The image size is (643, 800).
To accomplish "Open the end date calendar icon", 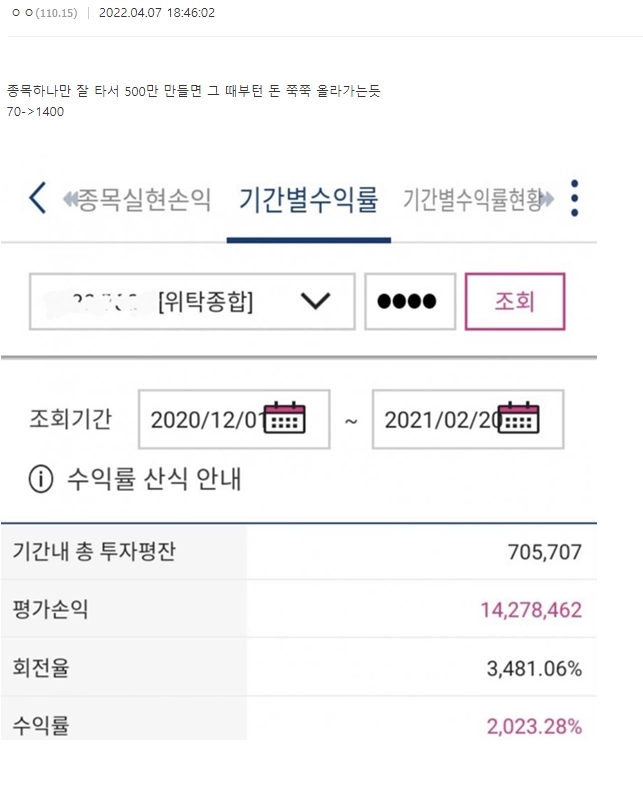I will pyautogui.click(x=520, y=417).
